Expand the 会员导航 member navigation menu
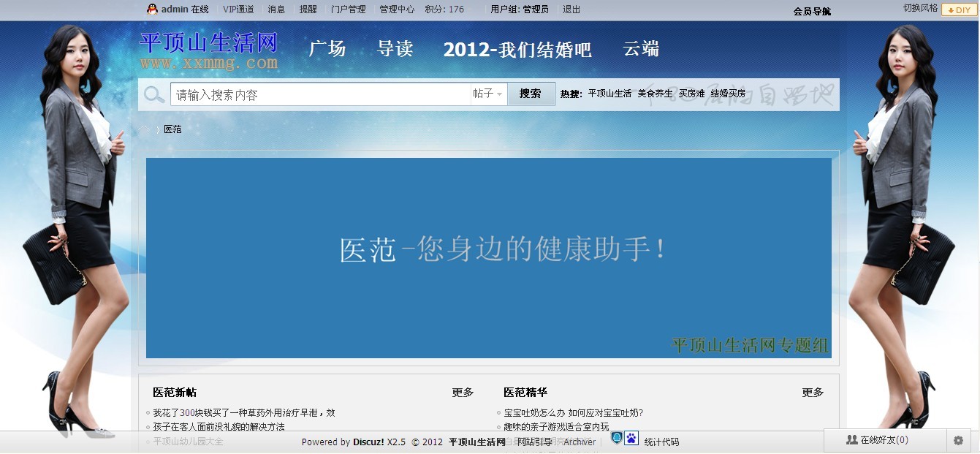980x454 pixels. (812, 11)
